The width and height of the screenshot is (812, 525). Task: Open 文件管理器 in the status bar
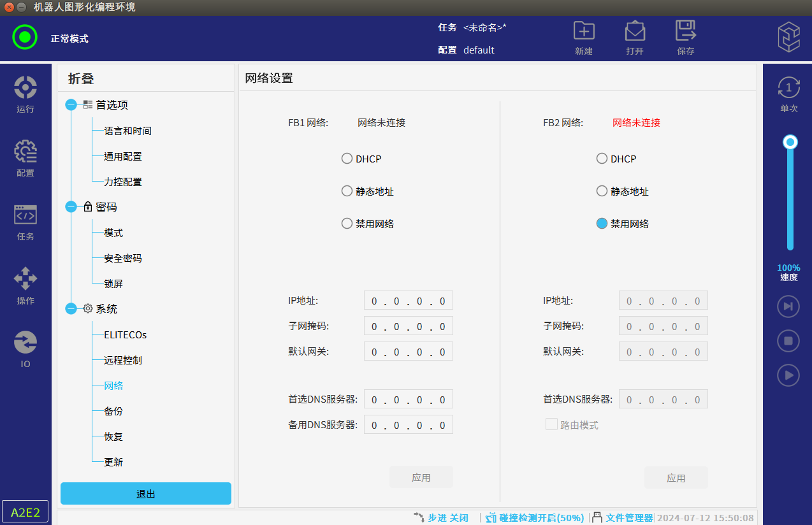pos(628,518)
